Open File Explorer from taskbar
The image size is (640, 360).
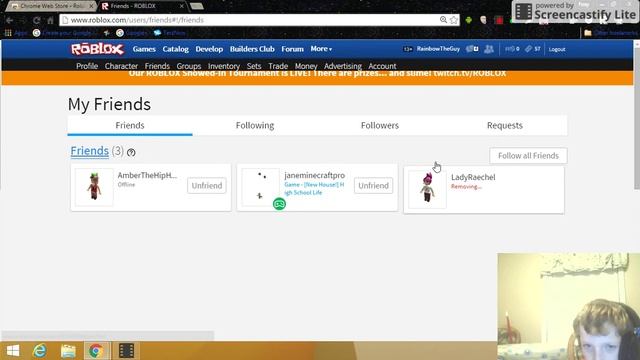point(68,351)
